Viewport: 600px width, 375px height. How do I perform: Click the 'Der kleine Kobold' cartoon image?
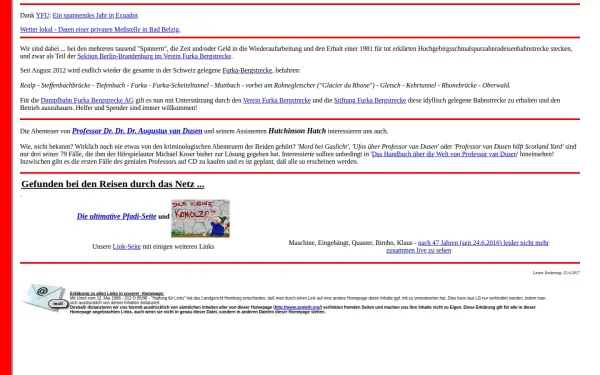tap(200, 218)
